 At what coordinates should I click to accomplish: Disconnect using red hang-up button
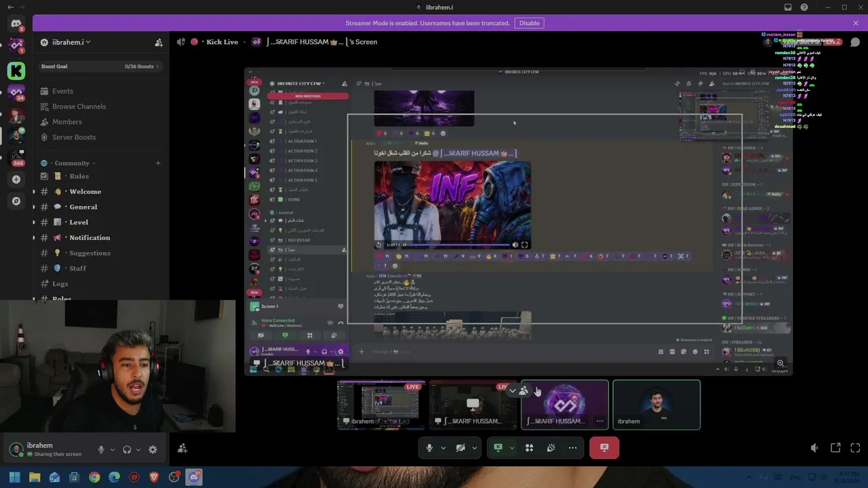[604, 447]
